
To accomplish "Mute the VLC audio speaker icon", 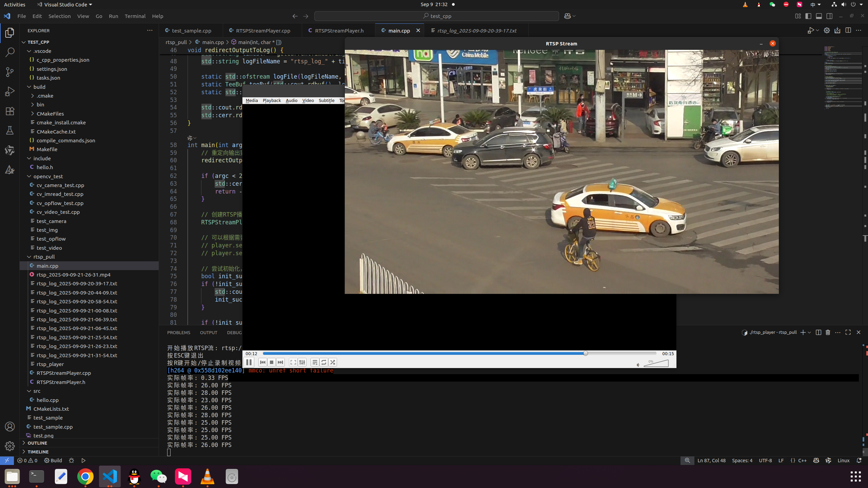I will pos(638,365).
